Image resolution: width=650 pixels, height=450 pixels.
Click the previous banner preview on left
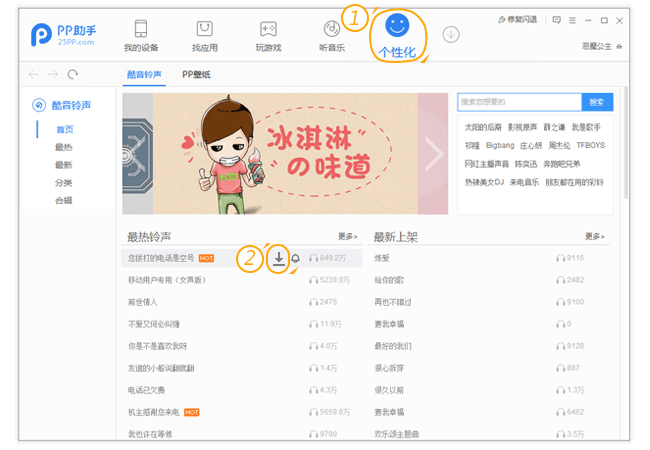coord(138,154)
